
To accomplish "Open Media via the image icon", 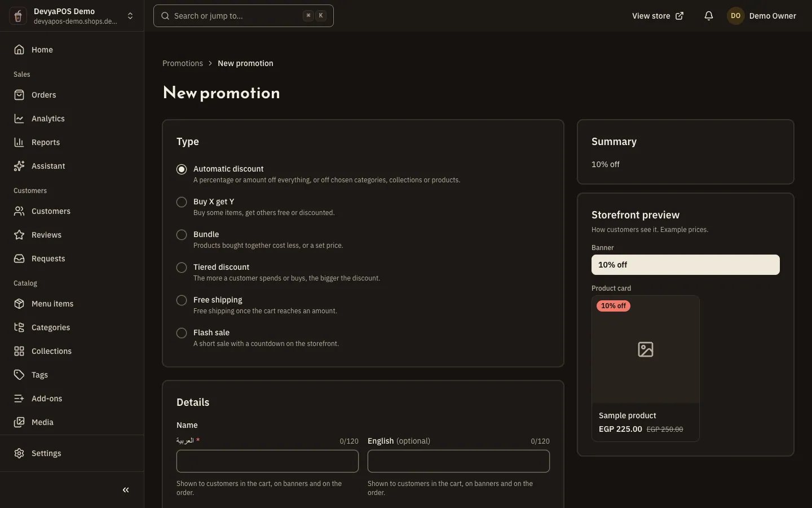I will tap(19, 422).
